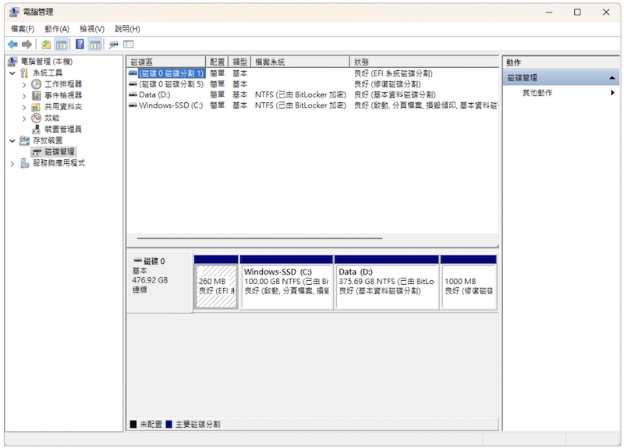Select 工作排程器 in the tree
This screenshot has width=624, height=448.
(62, 84)
